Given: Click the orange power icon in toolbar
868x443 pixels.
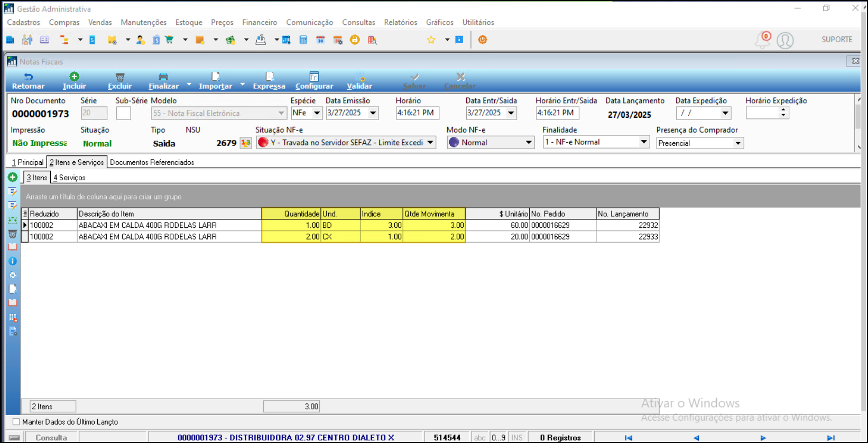Looking at the screenshot, I should pos(483,40).
